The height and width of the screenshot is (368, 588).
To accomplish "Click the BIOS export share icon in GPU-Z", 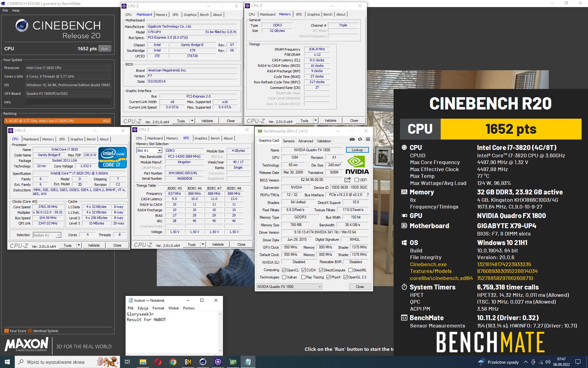I will (348, 180).
